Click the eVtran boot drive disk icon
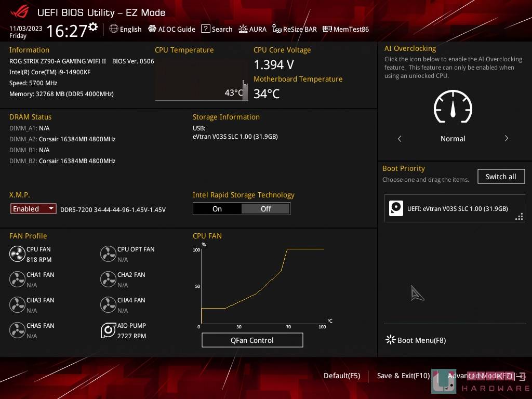The image size is (532, 399). click(396, 208)
